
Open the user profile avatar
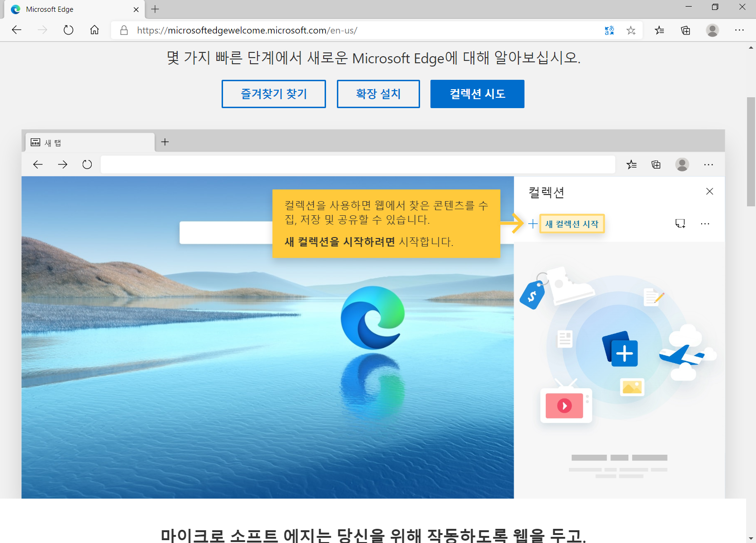coord(713,30)
